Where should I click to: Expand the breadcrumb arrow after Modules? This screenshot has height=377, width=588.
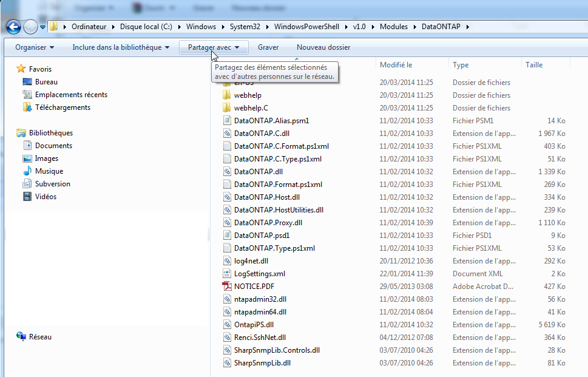coord(414,27)
